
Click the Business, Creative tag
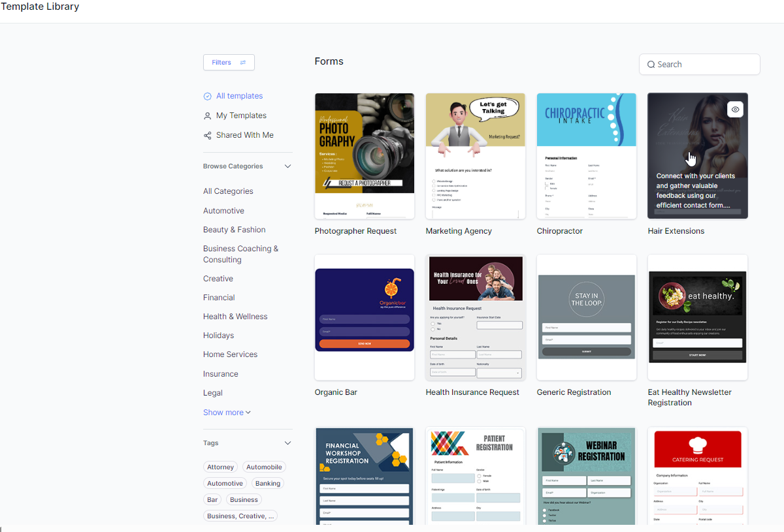coord(240,516)
